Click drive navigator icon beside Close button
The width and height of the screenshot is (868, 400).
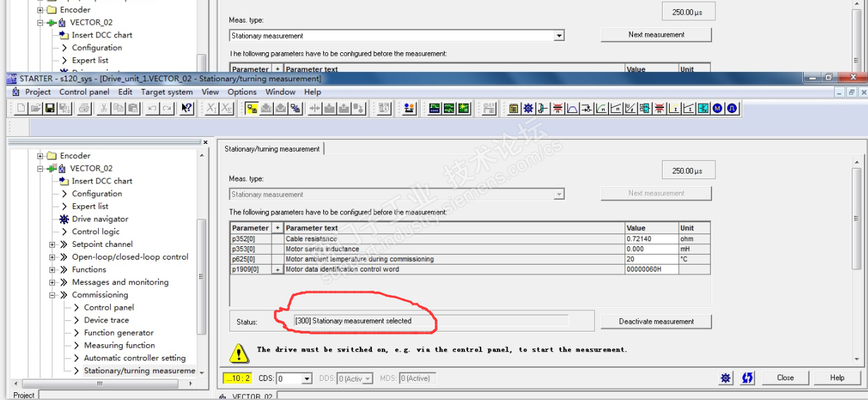point(725,378)
